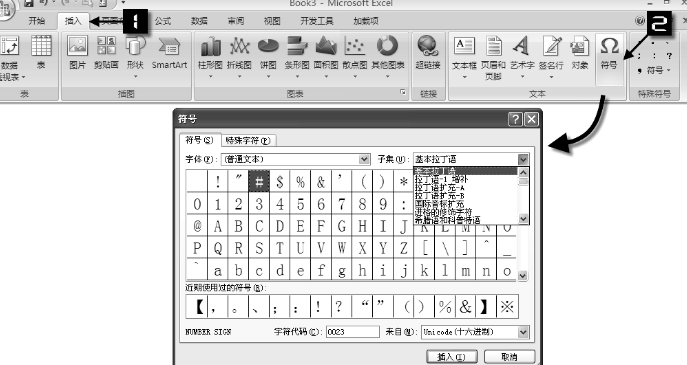Insert a Column chart (柱形图)
Screen dimensions: 687x365
coord(210,57)
